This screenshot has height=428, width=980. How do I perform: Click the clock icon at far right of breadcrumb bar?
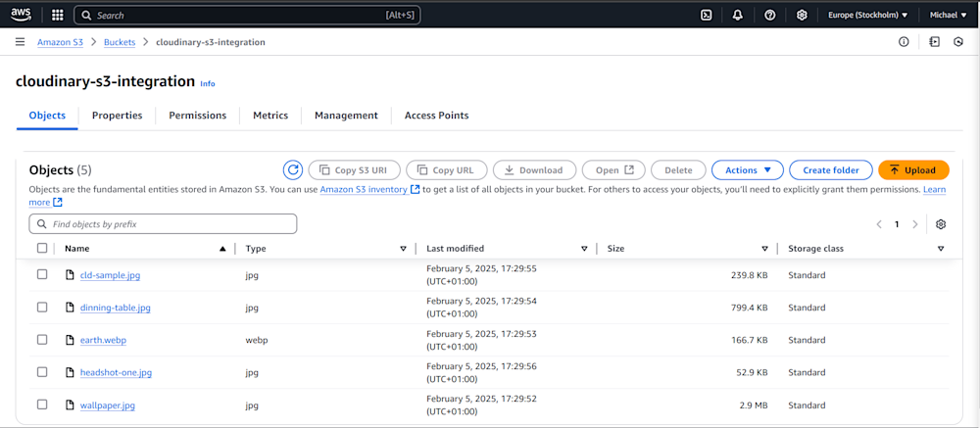click(958, 42)
